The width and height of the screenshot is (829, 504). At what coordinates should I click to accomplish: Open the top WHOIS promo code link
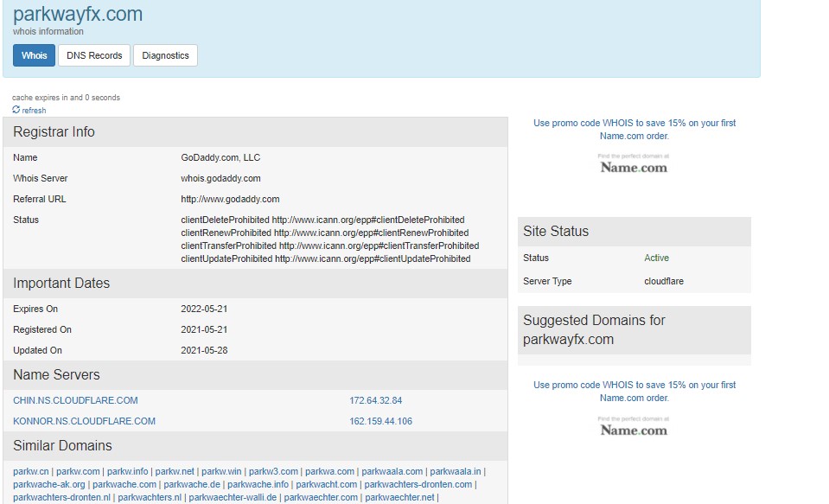point(635,129)
